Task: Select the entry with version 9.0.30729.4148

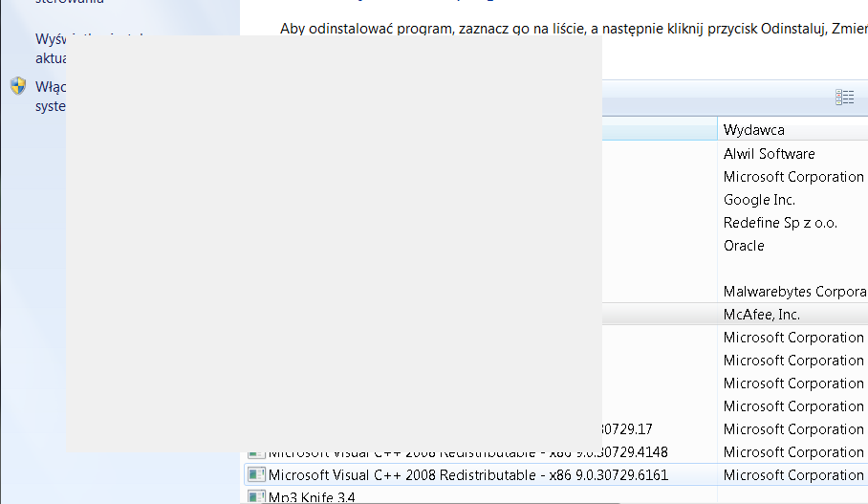Action: pyautogui.click(x=467, y=453)
